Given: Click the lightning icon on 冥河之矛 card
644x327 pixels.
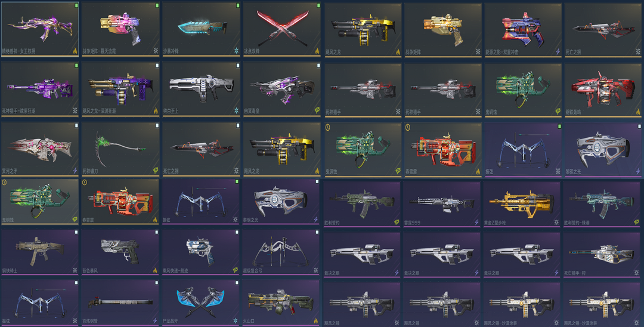Looking at the screenshot, I should coord(75,171).
